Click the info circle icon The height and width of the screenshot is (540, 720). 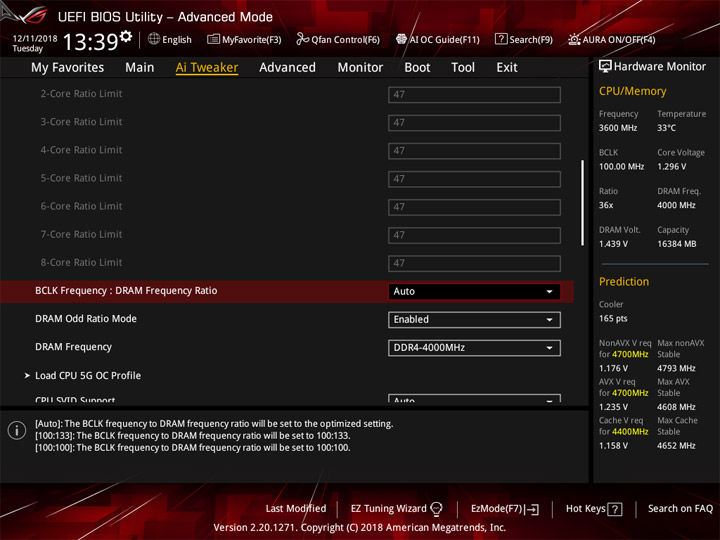pyautogui.click(x=17, y=430)
